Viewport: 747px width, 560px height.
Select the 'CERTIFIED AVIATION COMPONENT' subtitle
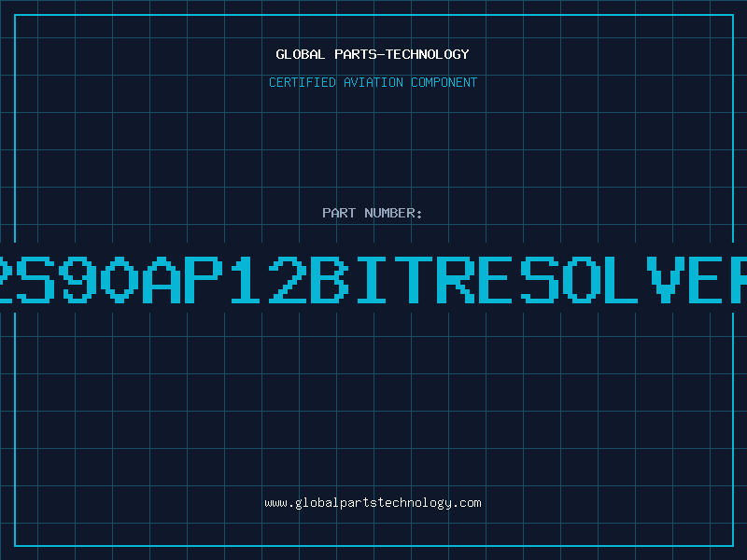coord(373,82)
